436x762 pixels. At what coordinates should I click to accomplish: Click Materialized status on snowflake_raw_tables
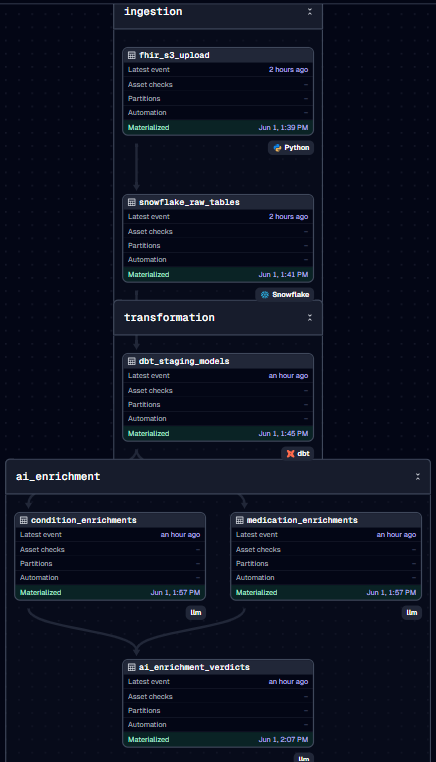click(148, 275)
